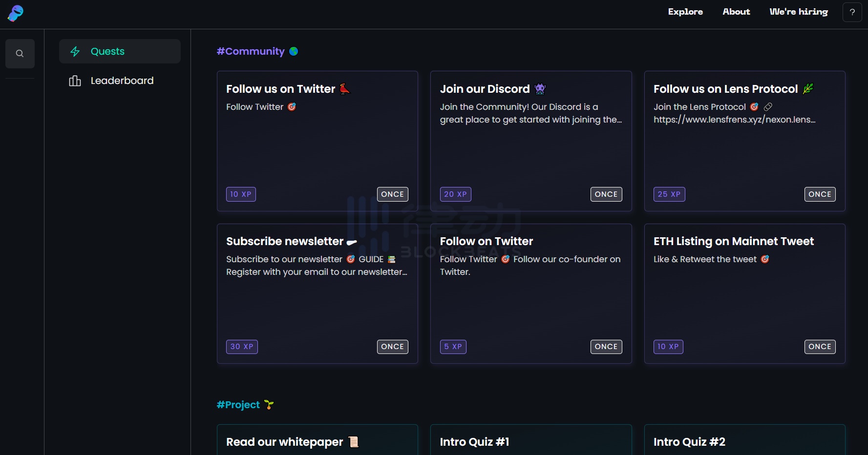
Task: Open the Read our whitepaper quest
Action: point(317,441)
